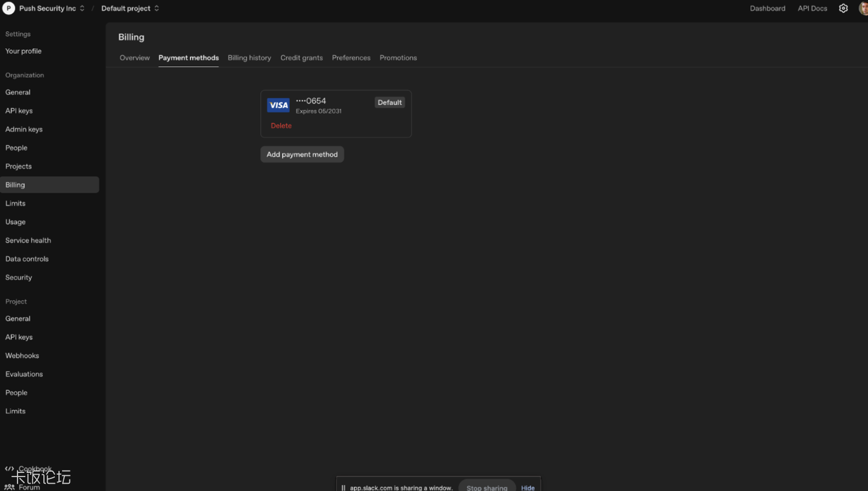Open Webhooks in the project sidebar

click(22, 355)
